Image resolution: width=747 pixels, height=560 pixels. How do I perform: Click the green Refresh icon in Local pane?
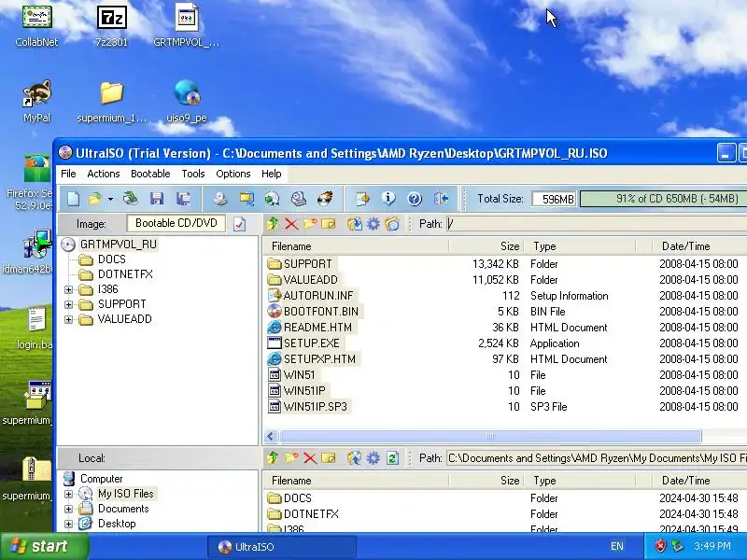pyautogui.click(x=392, y=458)
